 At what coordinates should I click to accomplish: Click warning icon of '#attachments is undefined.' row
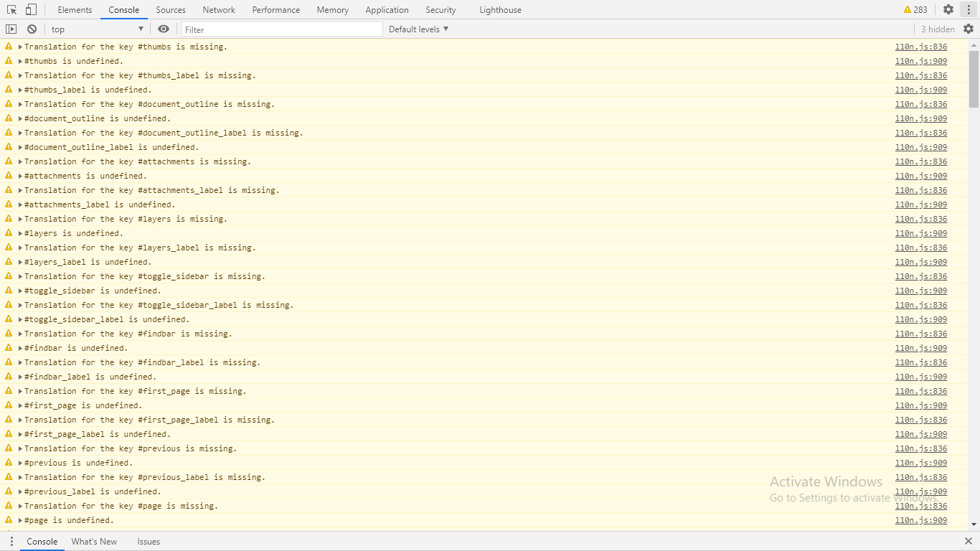[9, 176]
